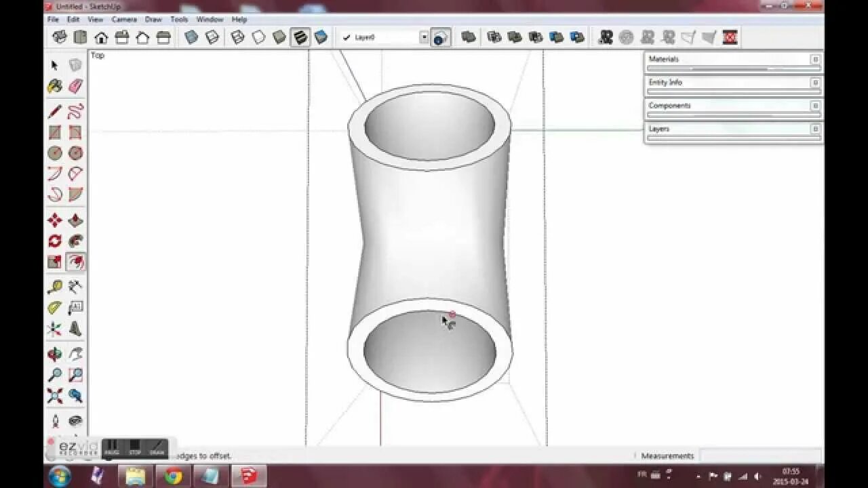Screen dimensions: 868x488
Task: Pick the 2 Point Arc tool
Action: (75, 174)
